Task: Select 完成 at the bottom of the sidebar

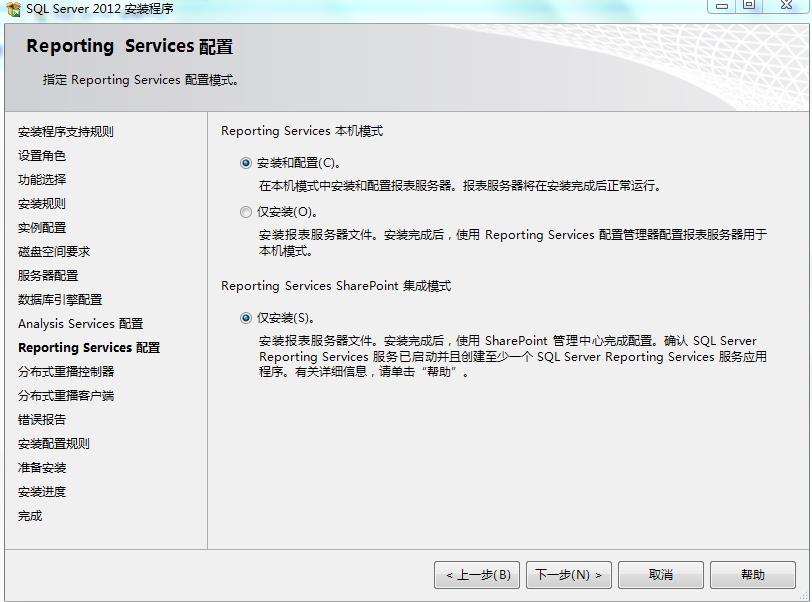Action: point(28,515)
